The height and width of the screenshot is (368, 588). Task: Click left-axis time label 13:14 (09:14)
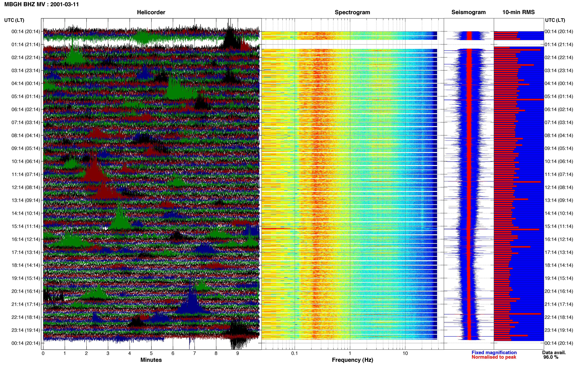click(26, 200)
